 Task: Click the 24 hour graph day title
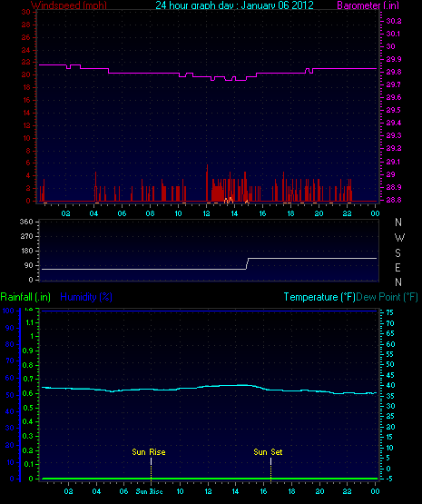click(234, 5)
